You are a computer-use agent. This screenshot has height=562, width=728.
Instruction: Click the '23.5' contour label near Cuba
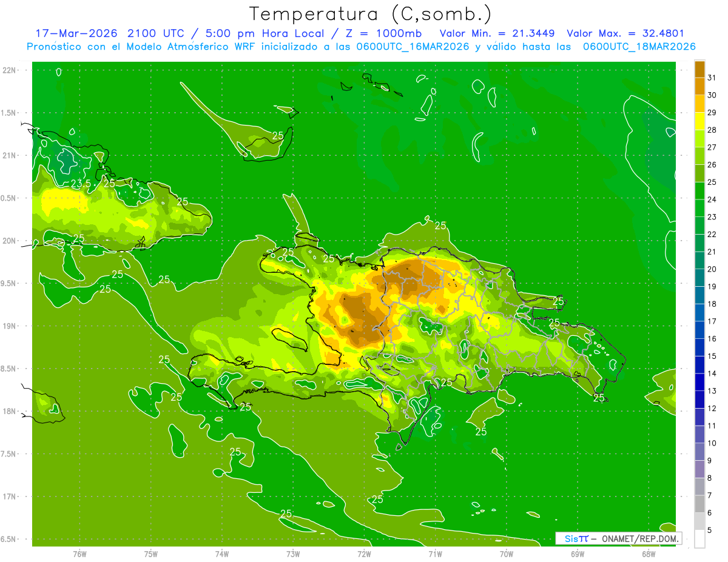click(81, 183)
